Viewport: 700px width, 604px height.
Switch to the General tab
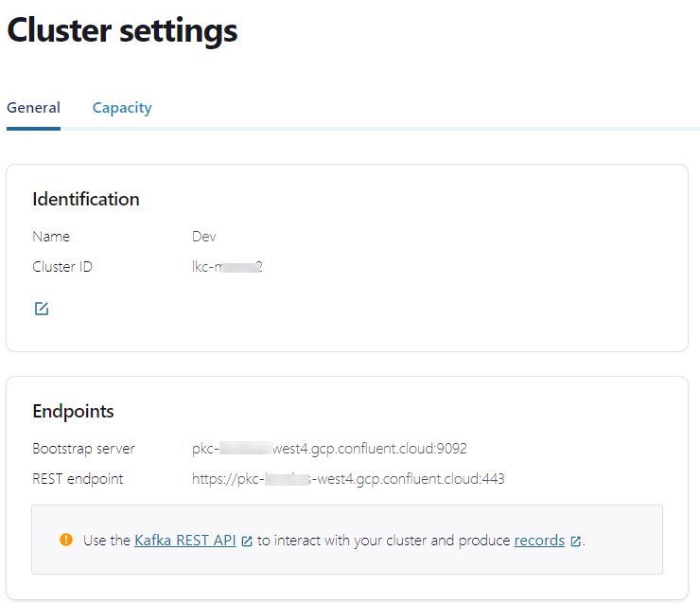pyautogui.click(x=33, y=108)
